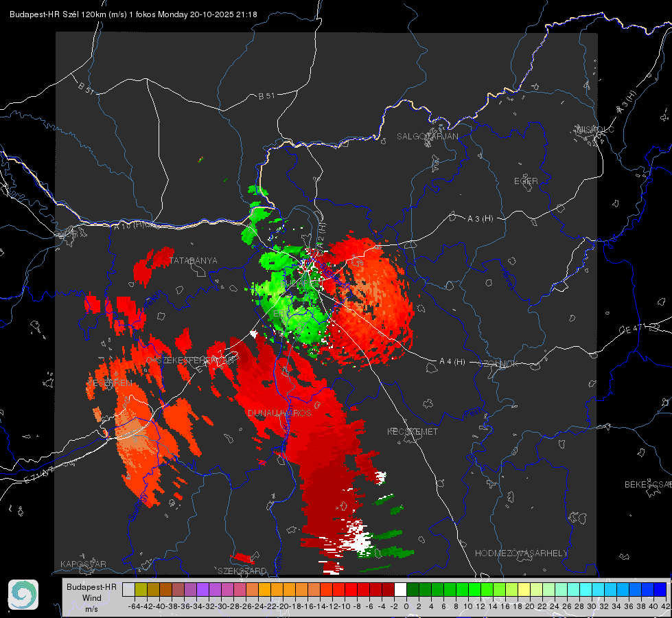Select the KECSKEMÉT city label
This screenshot has width=672, height=618.
tap(413, 431)
